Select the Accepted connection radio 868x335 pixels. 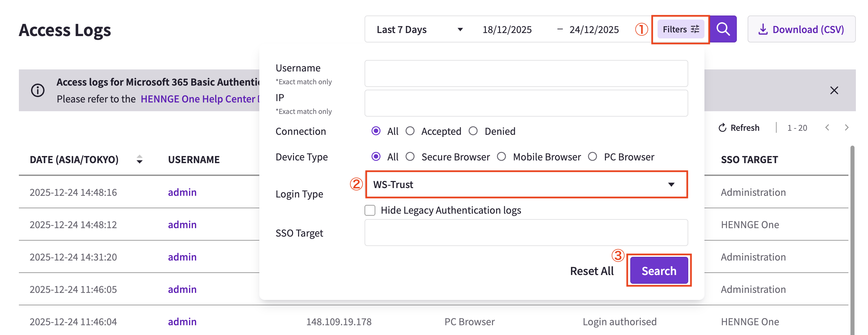point(410,131)
